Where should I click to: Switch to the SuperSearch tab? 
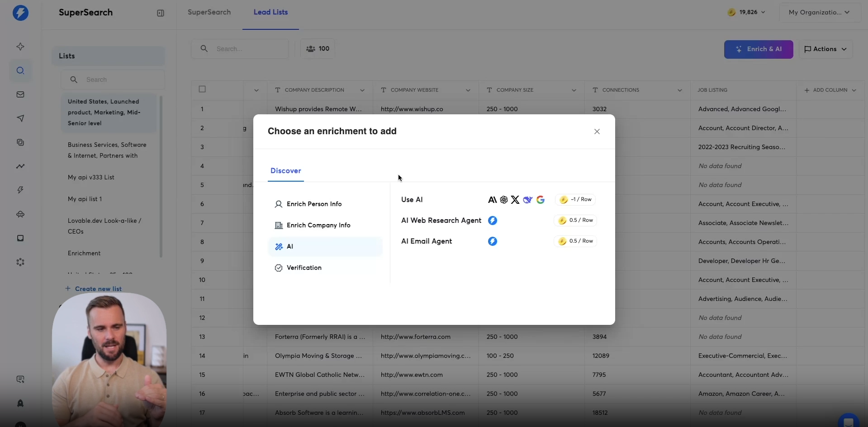209,12
